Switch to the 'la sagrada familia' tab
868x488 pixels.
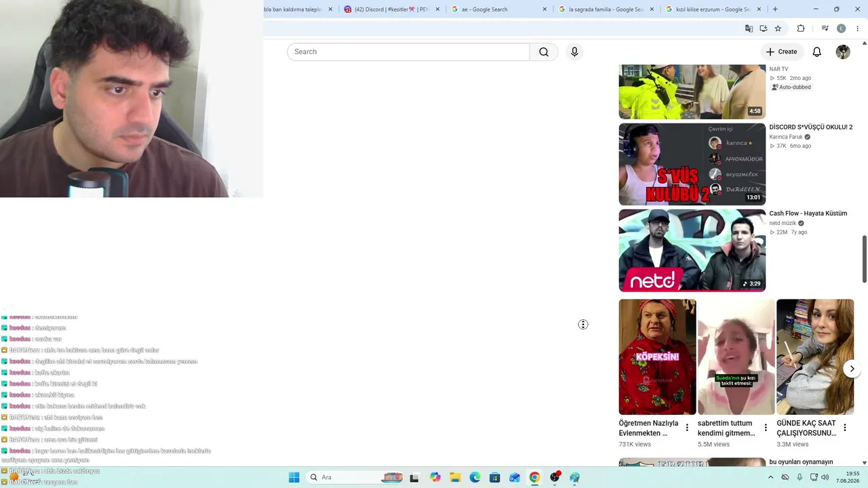coord(605,9)
